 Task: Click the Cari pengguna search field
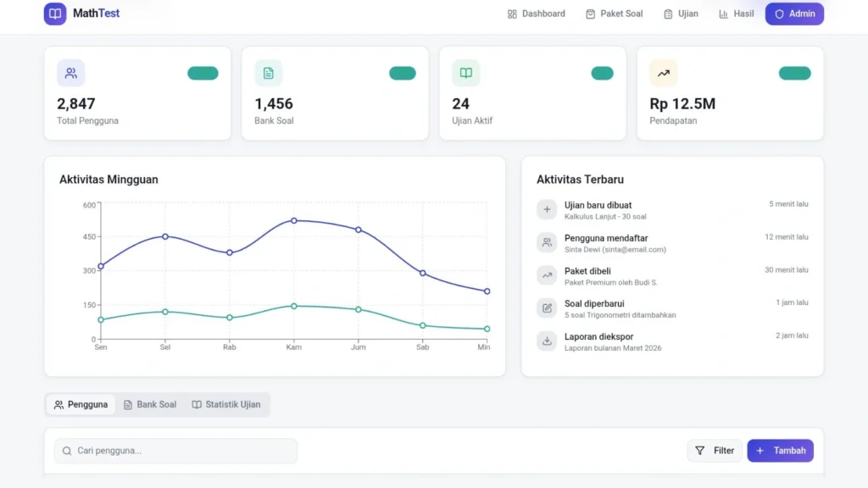[175, 451]
